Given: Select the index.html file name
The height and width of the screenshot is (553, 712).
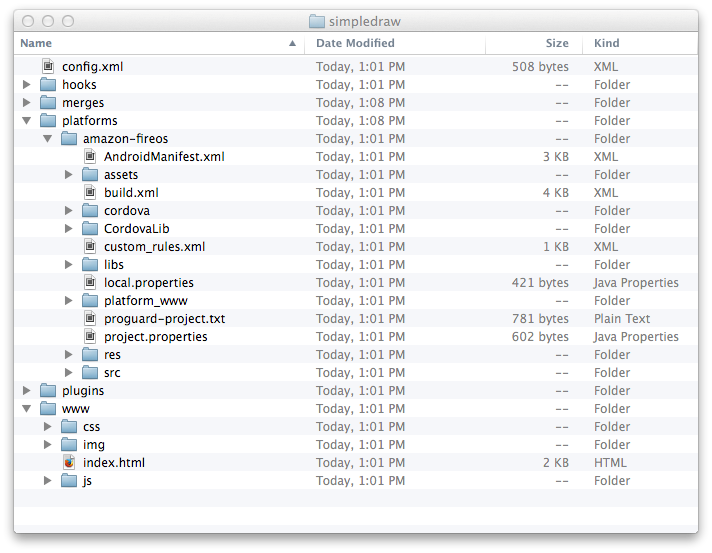Looking at the screenshot, I should pos(114,463).
